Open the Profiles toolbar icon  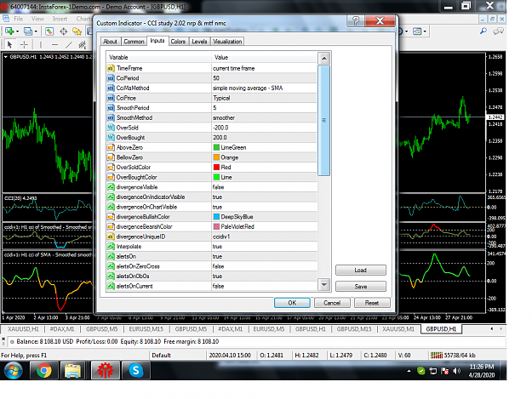coord(28,31)
